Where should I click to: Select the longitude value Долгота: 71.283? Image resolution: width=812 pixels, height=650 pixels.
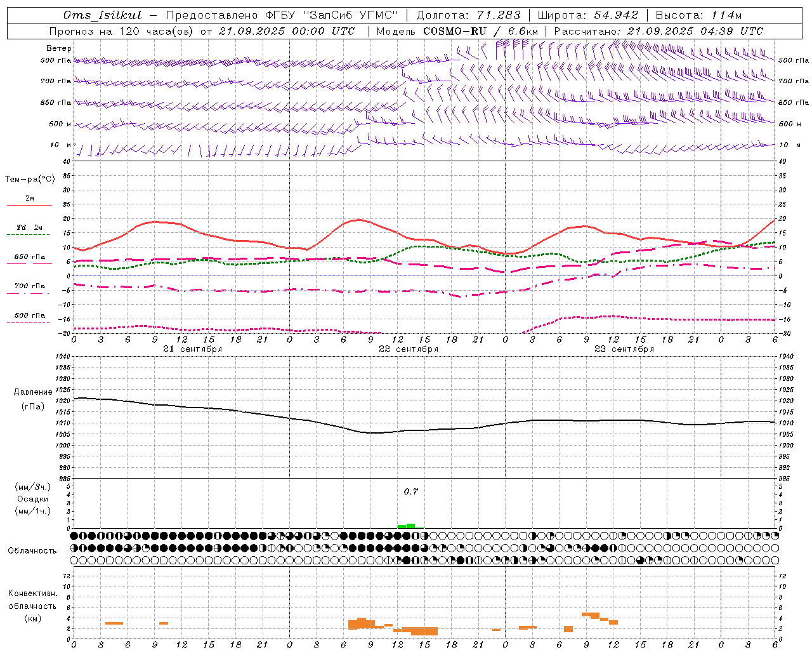pyautogui.click(x=469, y=15)
